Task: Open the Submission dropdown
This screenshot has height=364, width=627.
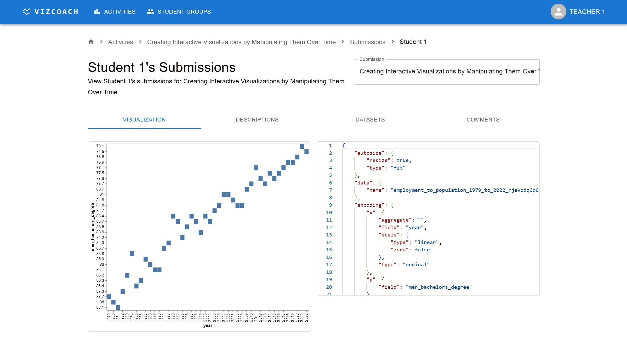Action: [x=444, y=72]
